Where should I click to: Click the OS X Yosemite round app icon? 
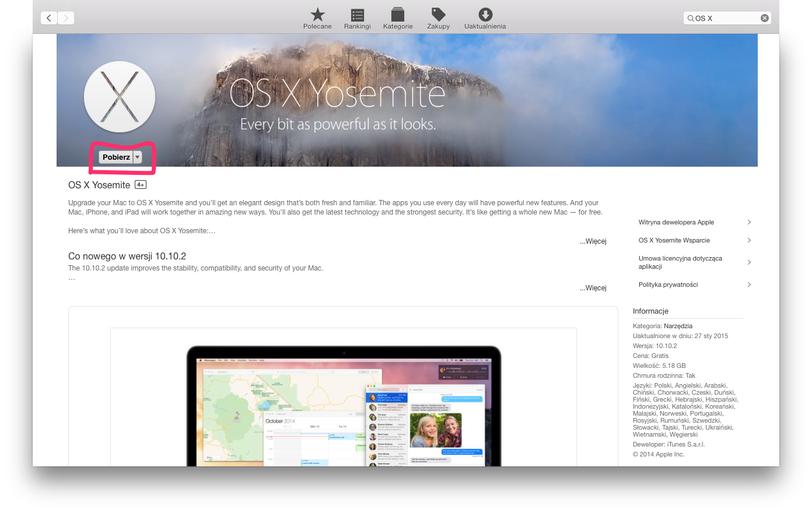[120, 97]
